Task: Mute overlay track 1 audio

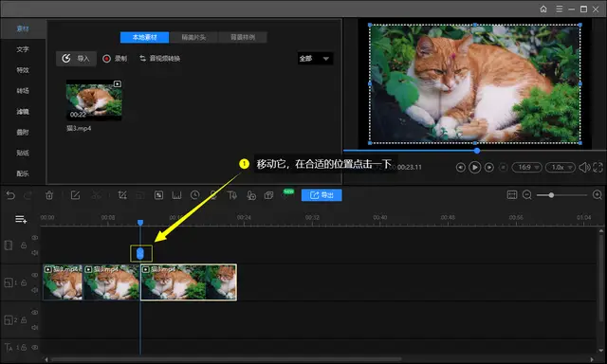Action: (x=35, y=290)
